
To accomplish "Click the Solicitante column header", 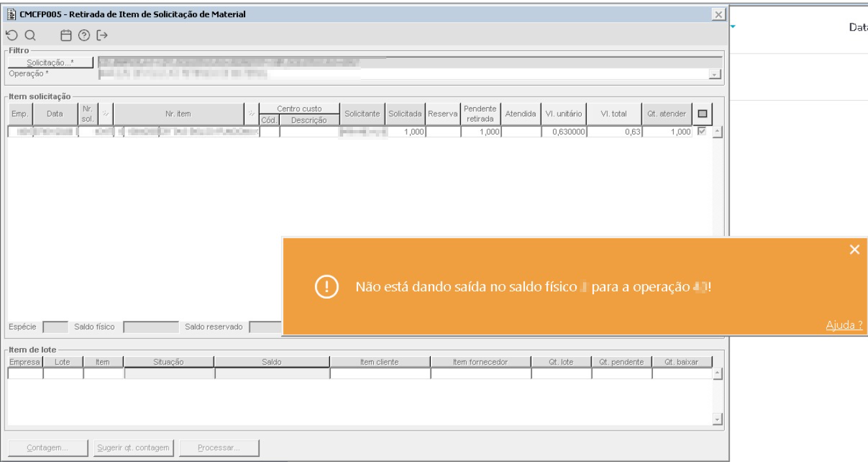I will click(x=362, y=114).
